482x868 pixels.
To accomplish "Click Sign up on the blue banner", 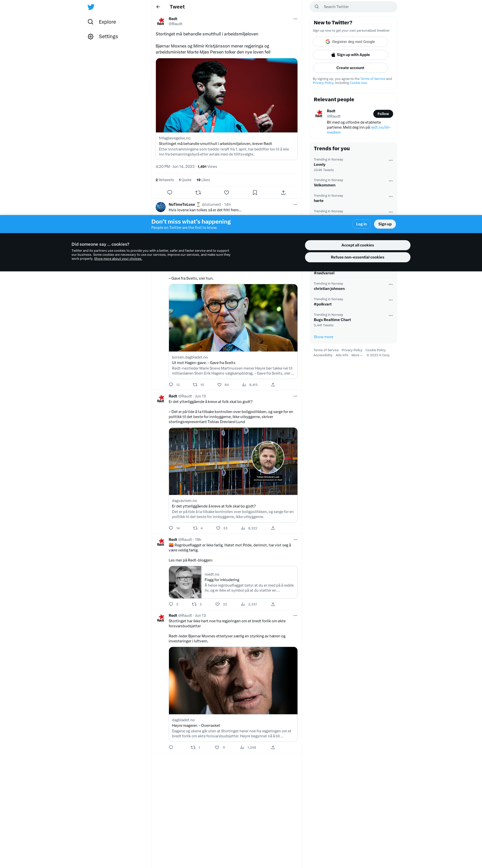I will 385,224.
